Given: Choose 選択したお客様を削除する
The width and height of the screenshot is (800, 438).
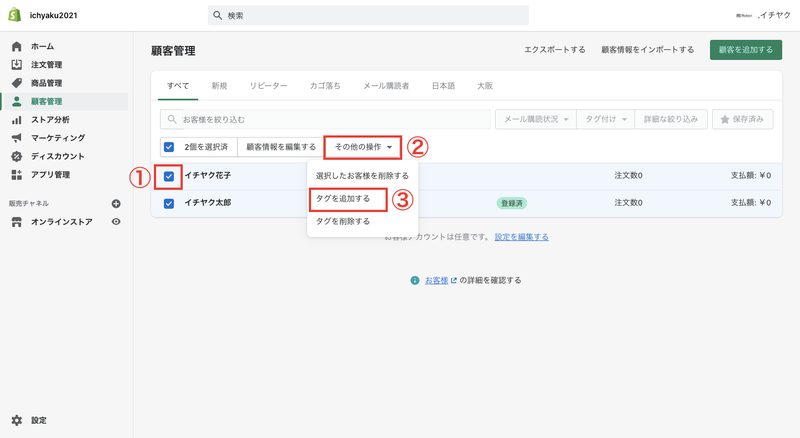Looking at the screenshot, I should [x=362, y=176].
